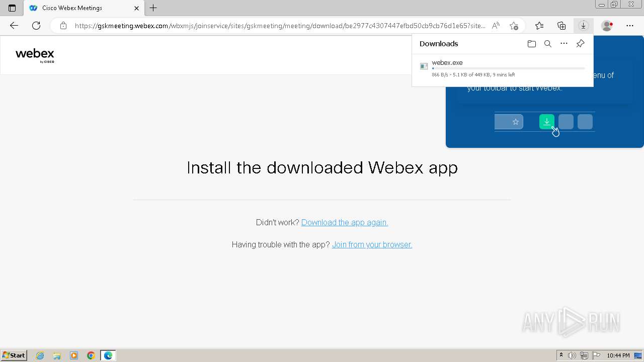Viewport: 644px width, 362px height.
Task: Open the browser profile icon
Action: (607, 26)
